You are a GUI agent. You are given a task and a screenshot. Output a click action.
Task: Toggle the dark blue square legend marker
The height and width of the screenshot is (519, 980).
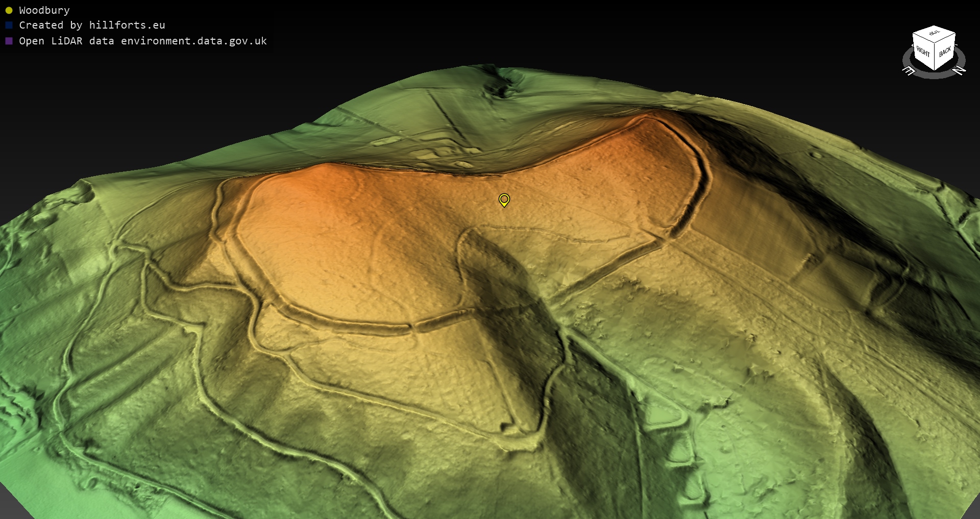[9, 25]
